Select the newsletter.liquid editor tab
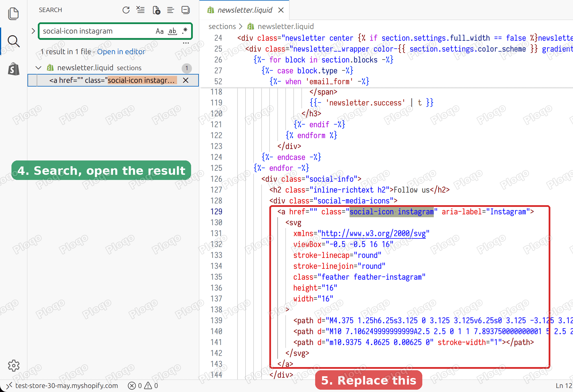Viewport: 573px width, 392px height. tap(244, 10)
